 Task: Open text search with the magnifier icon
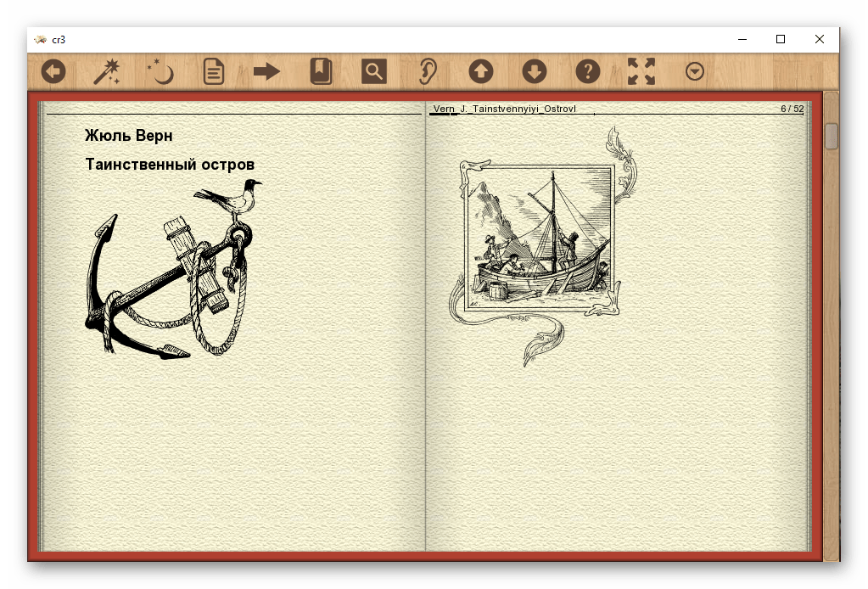coord(374,71)
